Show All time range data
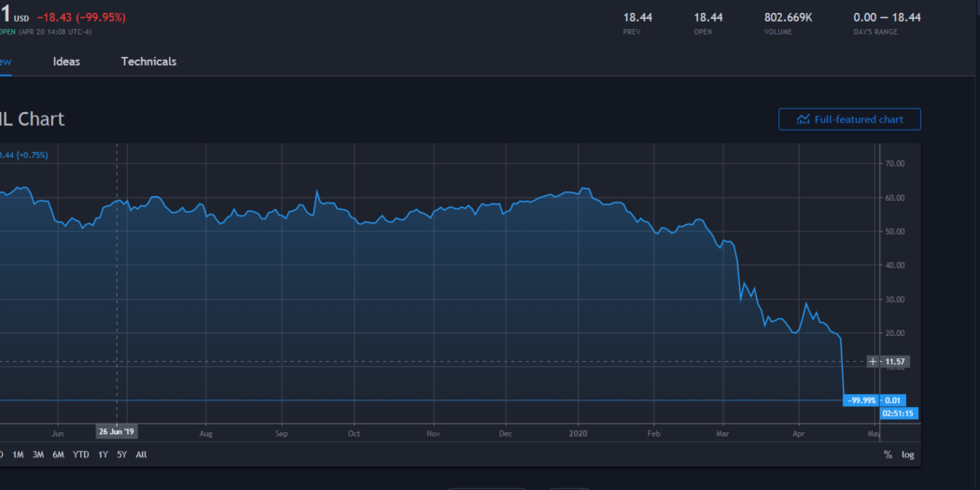Image resolution: width=980 pixels, height=490 pixels. [x=141, y=455]
